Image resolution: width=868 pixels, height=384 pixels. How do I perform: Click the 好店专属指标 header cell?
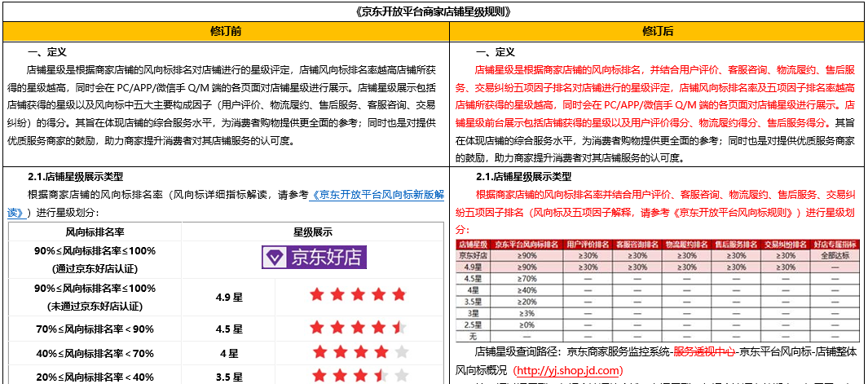[x=835, y=245]
